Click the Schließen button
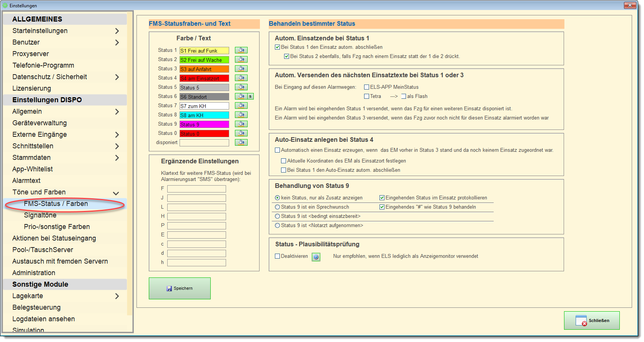The height and width of the screenshot is (342, 644). point(592,320)
